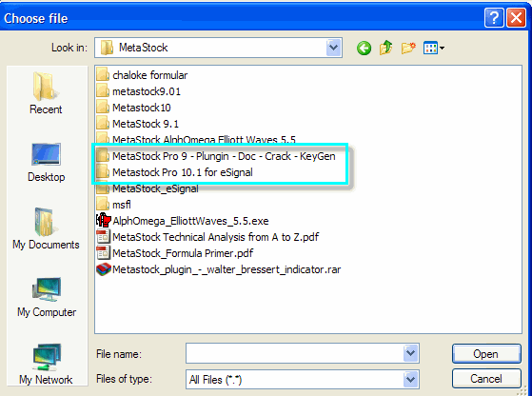This screenshot has width=532, height=396.
Task: Click the Cancel button
Action: tap(486, 378)
